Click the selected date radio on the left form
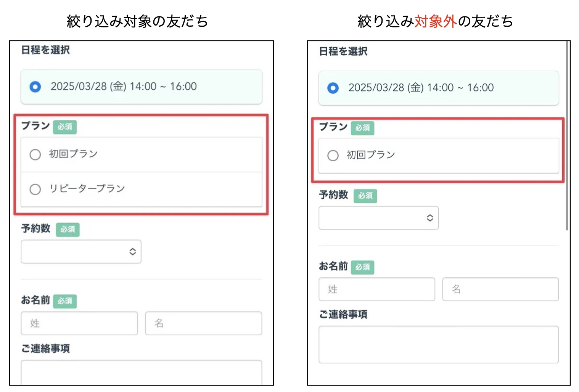The width and height of the screenshot is (579, 392). pyautogui.click(x=35, y=87)
